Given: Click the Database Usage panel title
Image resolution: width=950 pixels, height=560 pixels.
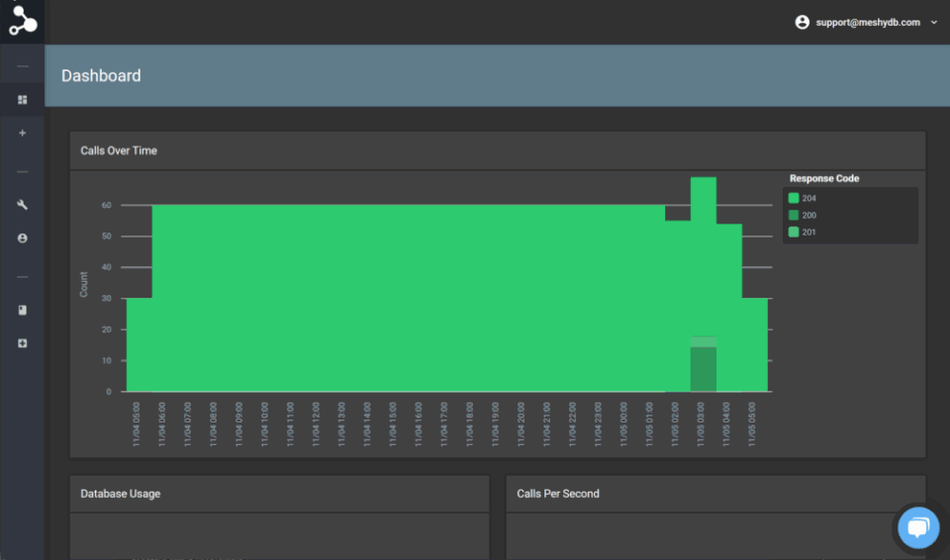Looking at the screenshot, I should click(121, 494).
